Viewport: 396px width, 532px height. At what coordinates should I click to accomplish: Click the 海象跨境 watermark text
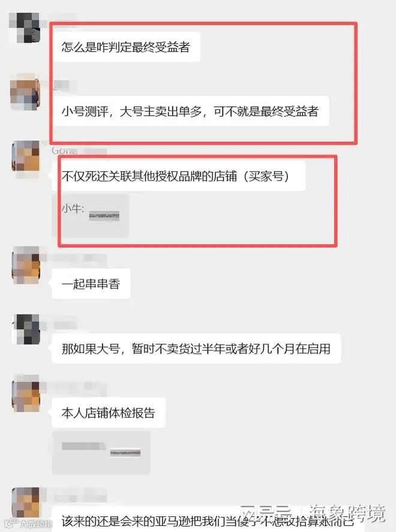[x=347, y=513]
